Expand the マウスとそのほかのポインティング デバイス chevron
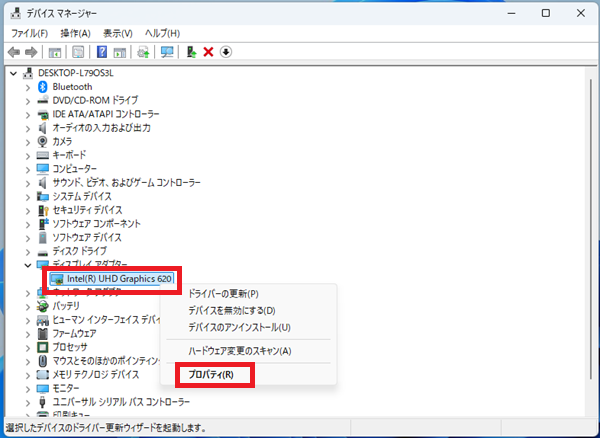Image resolution: width=600 pixels, height=438 pixels. point(28,361)
